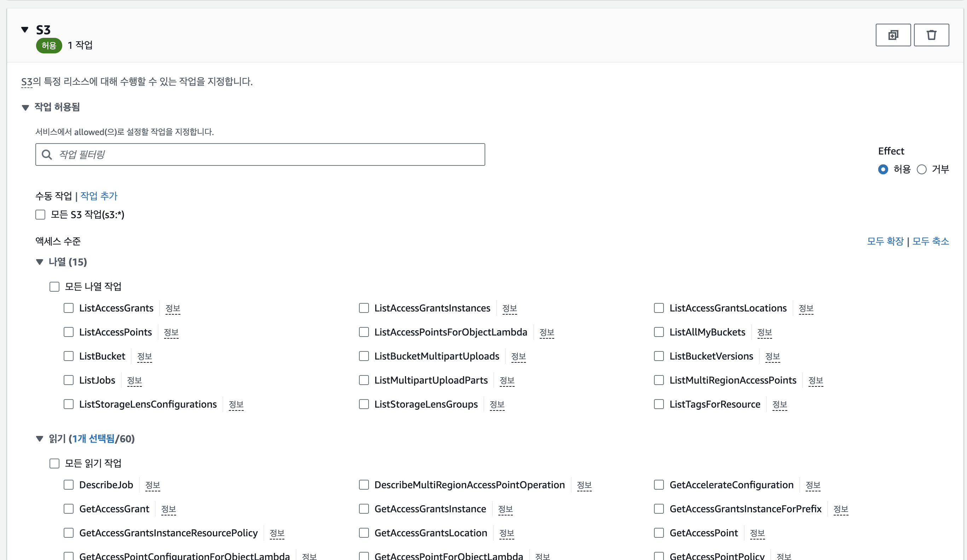Check the GetAccessGrantsLocation checkbox

coord(364,533)
